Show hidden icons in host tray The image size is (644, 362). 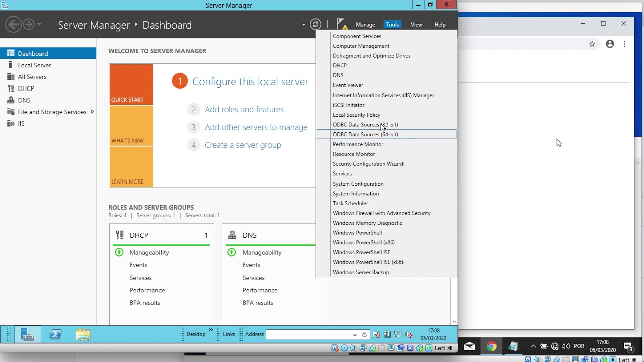coord(533,346)
